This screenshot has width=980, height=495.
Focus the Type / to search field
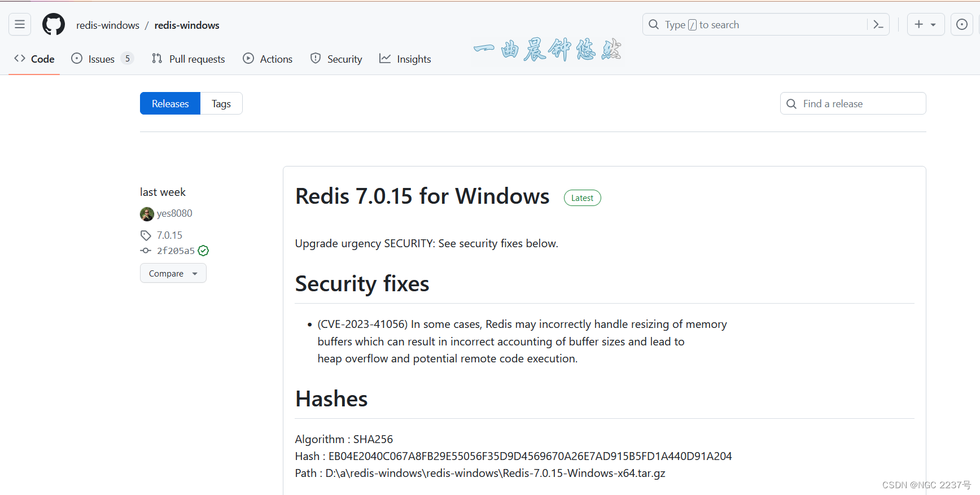pos(765,24)
